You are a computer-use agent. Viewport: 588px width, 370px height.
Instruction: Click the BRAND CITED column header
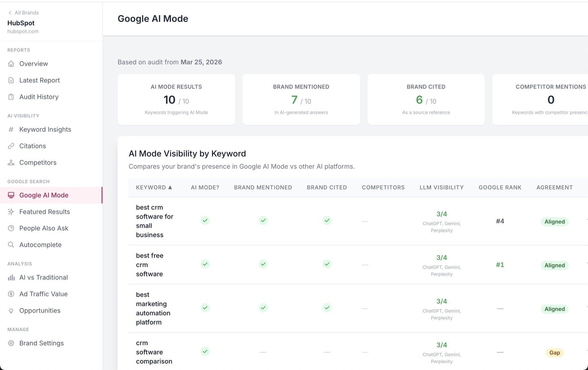pyautogui.click(x=327, y=187)
